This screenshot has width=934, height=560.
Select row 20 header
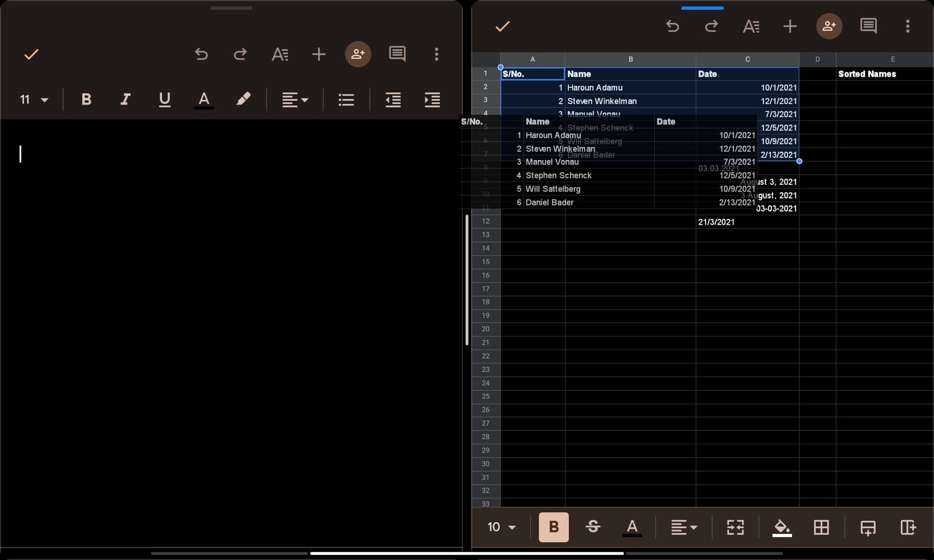(486, 329)
